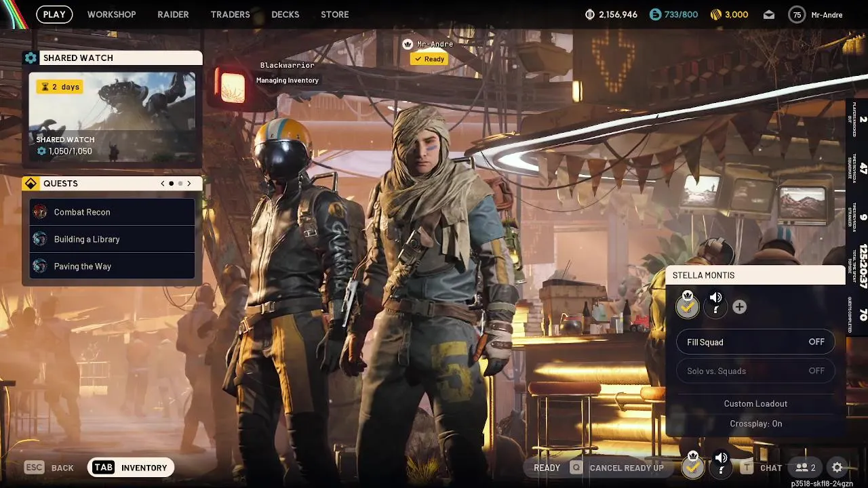
Task: Click the coin currency icon beside 2,156,946
Action: 590,14
